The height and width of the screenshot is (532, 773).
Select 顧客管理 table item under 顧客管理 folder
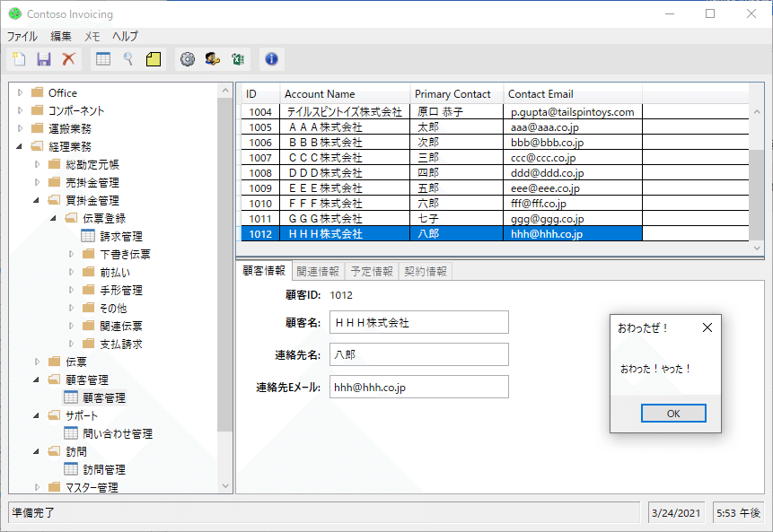point(104,397)
